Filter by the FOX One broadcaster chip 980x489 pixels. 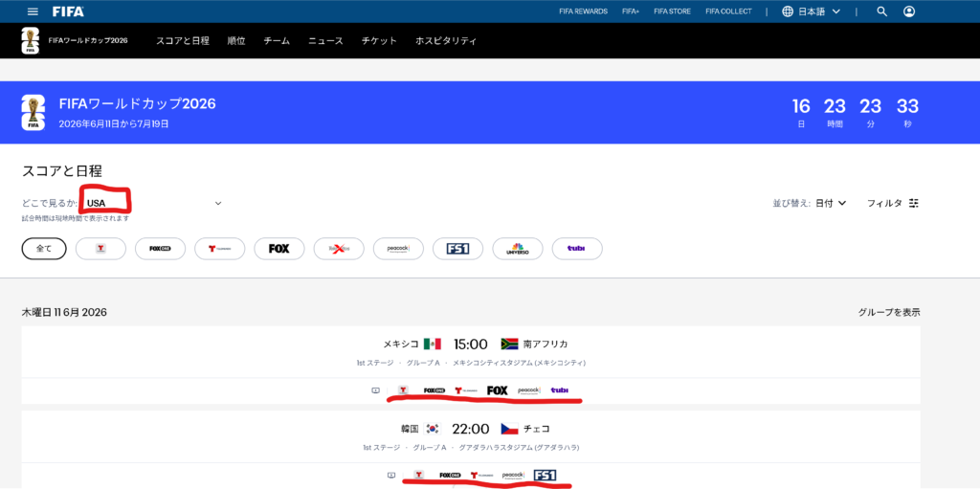[161, 248]
